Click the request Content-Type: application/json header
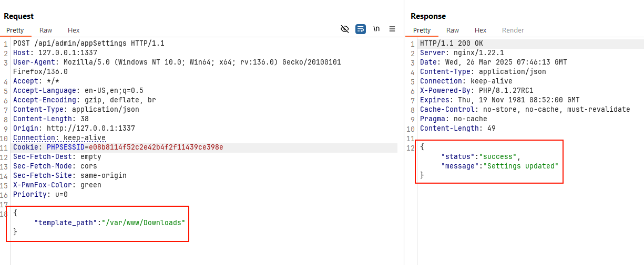The image size is (644, 265). point(76,110)
